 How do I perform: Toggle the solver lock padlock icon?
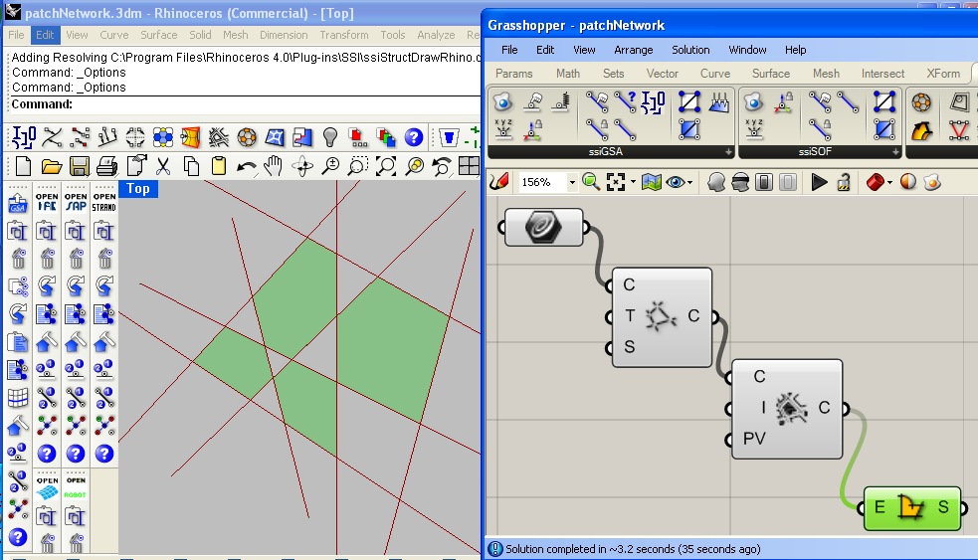(844, 182)
